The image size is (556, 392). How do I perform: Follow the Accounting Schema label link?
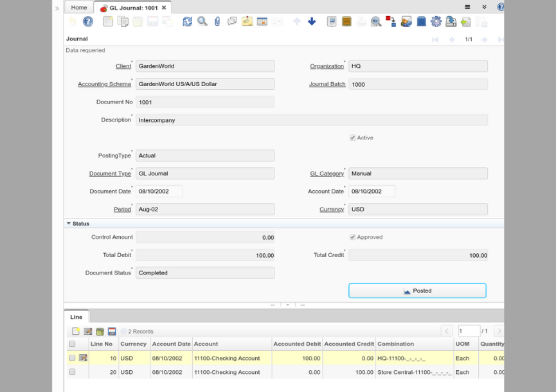(104, 84)
